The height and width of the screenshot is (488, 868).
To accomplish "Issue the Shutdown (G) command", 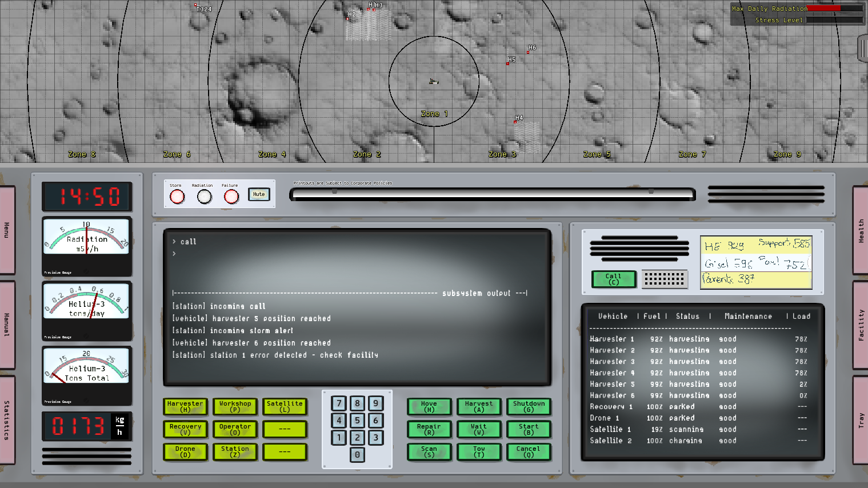I will click(529, 406).
